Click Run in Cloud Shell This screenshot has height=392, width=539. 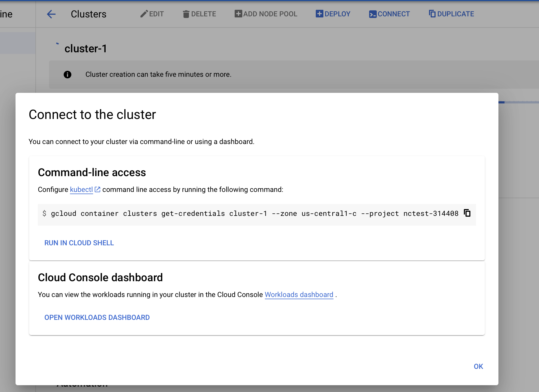(x=79, y=243)
